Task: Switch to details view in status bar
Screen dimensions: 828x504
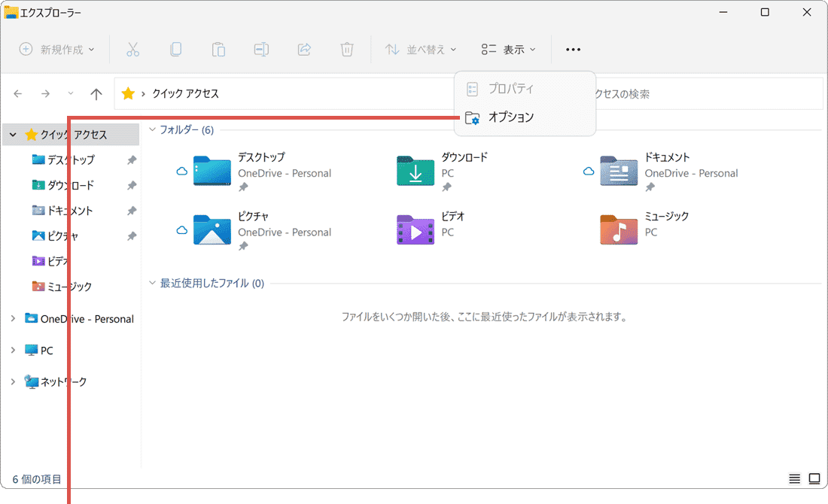Action: (794, 478)
